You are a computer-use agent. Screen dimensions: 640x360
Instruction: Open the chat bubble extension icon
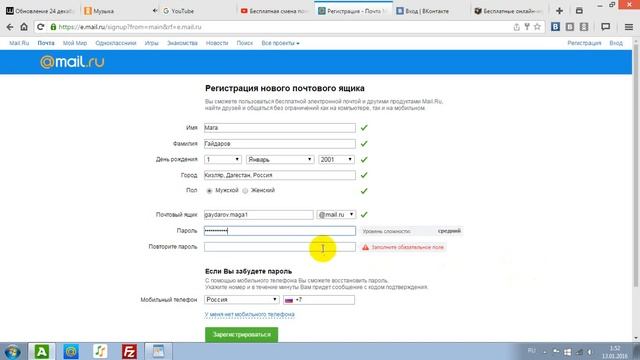click(x=605, y=27)
